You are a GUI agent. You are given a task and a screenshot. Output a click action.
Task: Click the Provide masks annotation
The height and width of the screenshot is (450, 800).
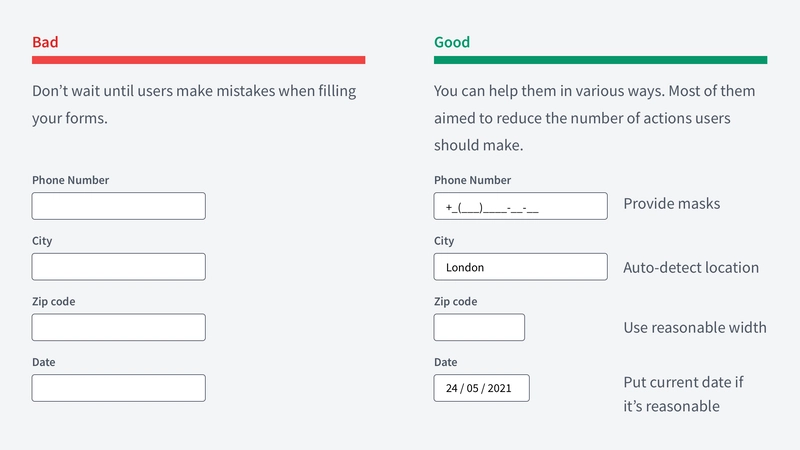672,204
